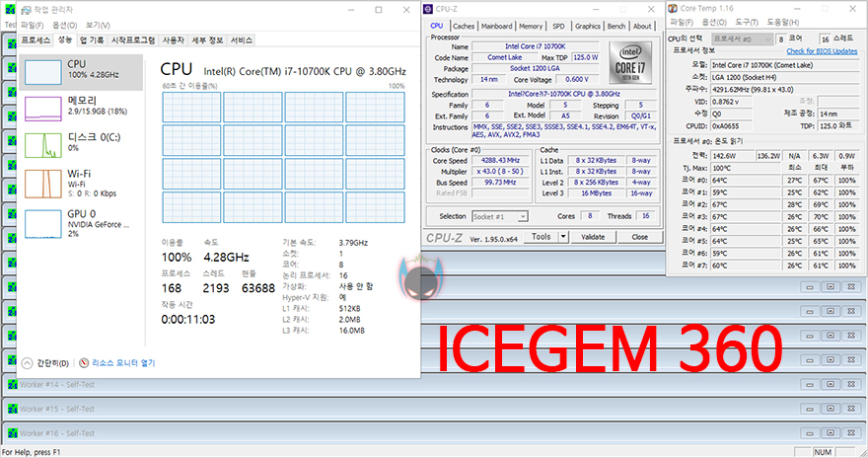Click the Intel Core i7 logo badge

[630, 62]
